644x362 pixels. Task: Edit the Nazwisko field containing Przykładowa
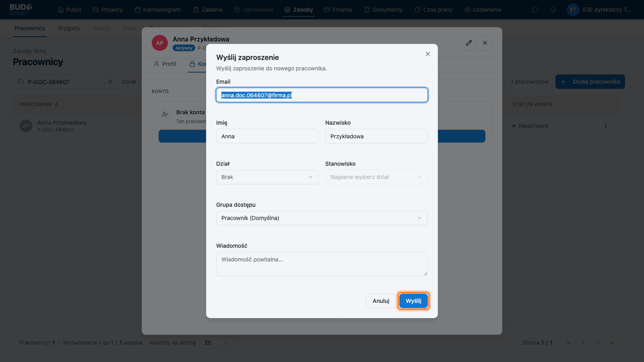click(376, 136)
